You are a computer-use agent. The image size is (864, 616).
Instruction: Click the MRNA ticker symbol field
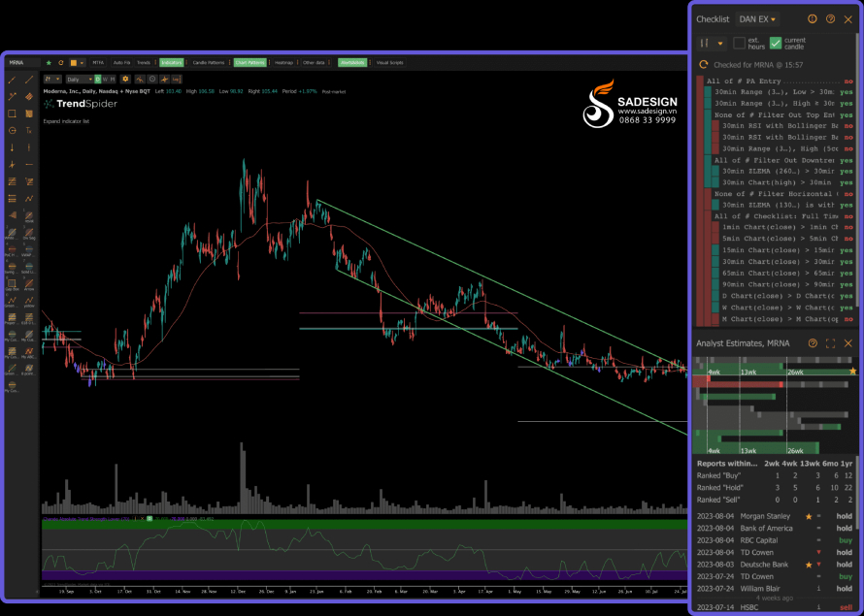(22, 63)
